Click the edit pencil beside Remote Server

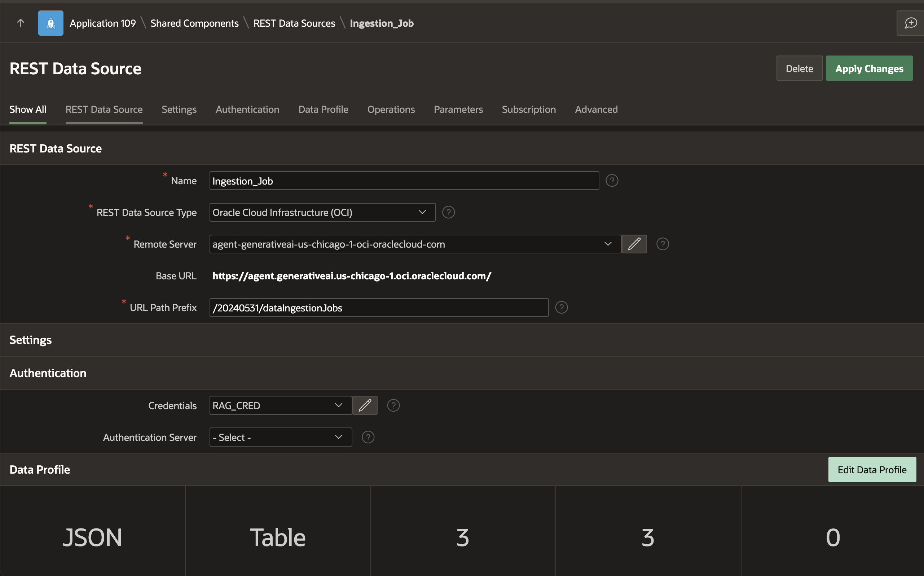(634, 244)
